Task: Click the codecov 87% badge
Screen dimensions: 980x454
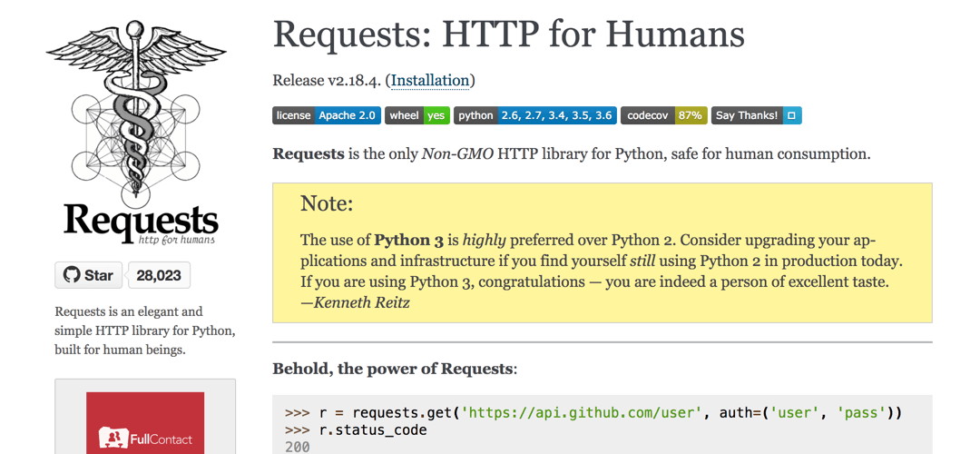Action: tap(663, 115)
